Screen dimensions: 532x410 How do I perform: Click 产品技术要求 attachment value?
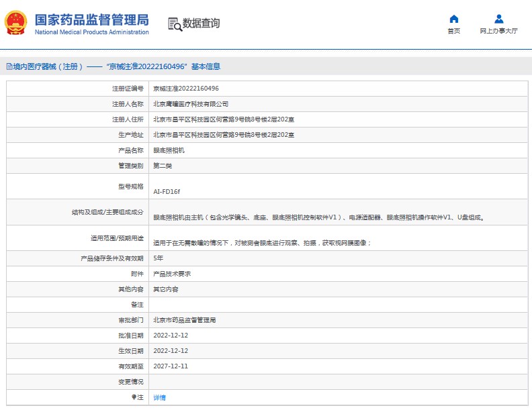(172, 274)
